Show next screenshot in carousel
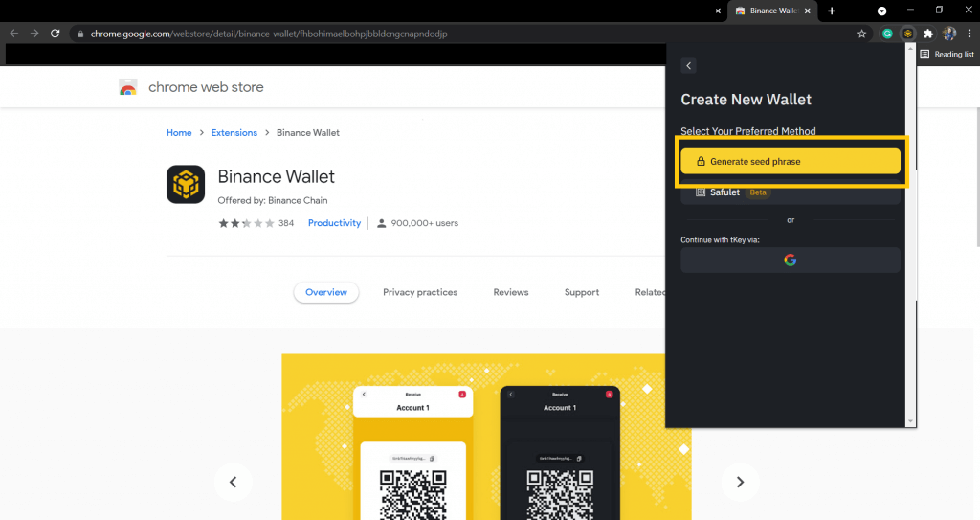This screenshot has width=980, height=520. (740, 482)
